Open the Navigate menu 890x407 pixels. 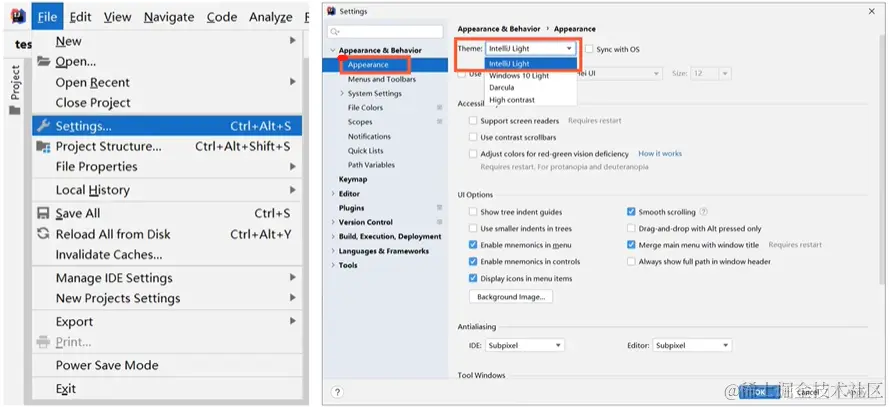pyautogui.click(x=169, y=17)
